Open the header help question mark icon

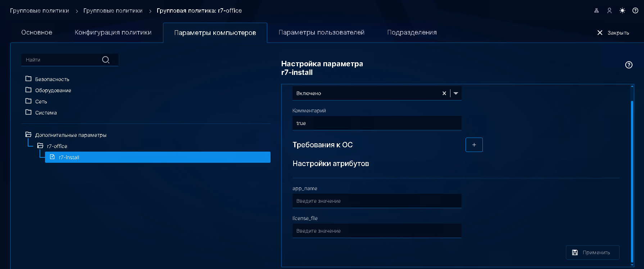coord(635,11)
